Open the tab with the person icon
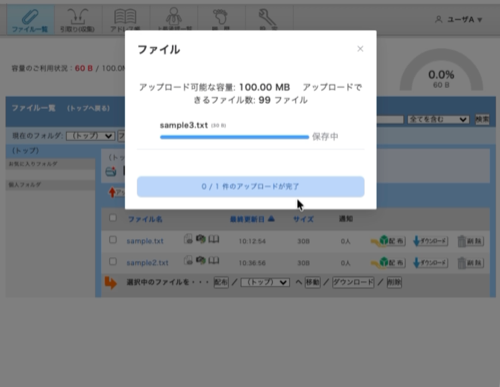Viewport: 500px width, 387px height. coord(174,20)
